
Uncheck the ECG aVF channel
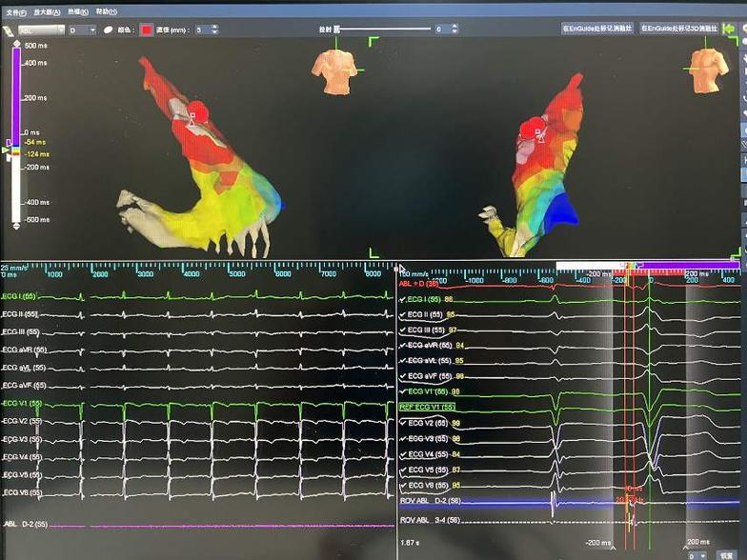pos(402,376)
